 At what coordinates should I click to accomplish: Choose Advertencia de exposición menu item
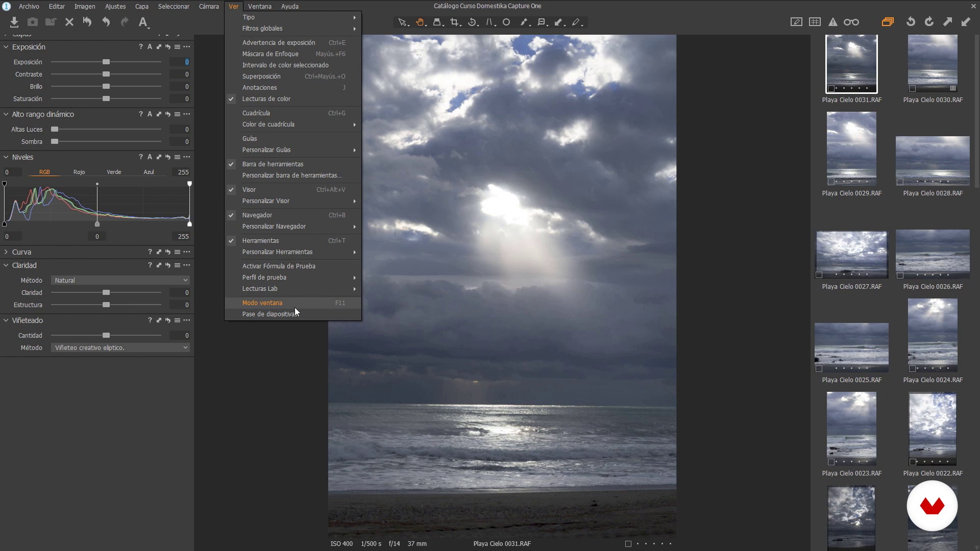(x=293, y=43)
